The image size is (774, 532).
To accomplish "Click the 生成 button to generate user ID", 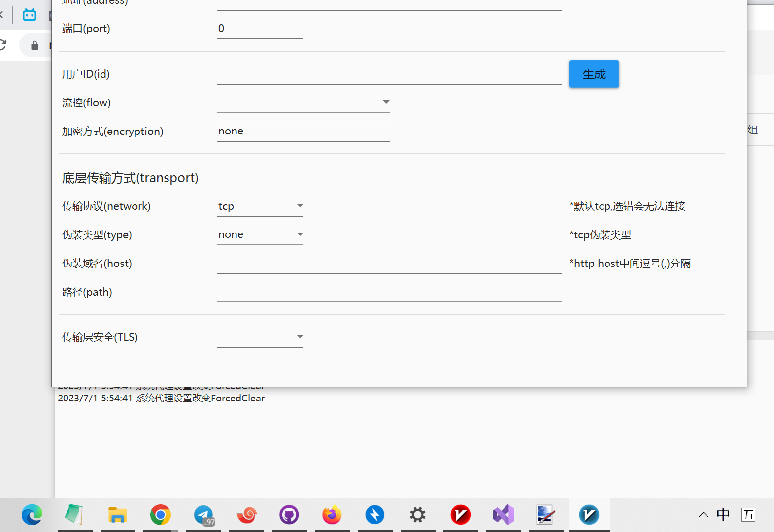I will 594,74.
